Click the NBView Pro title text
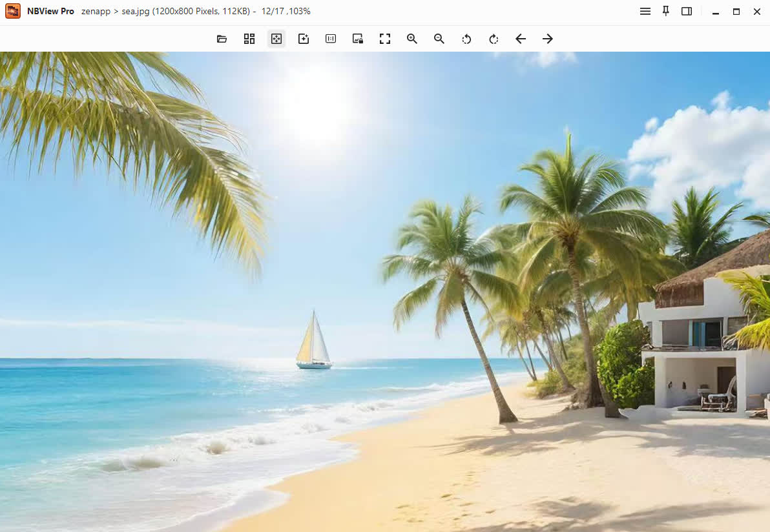770x532 pixels. [x=50, y=11]
